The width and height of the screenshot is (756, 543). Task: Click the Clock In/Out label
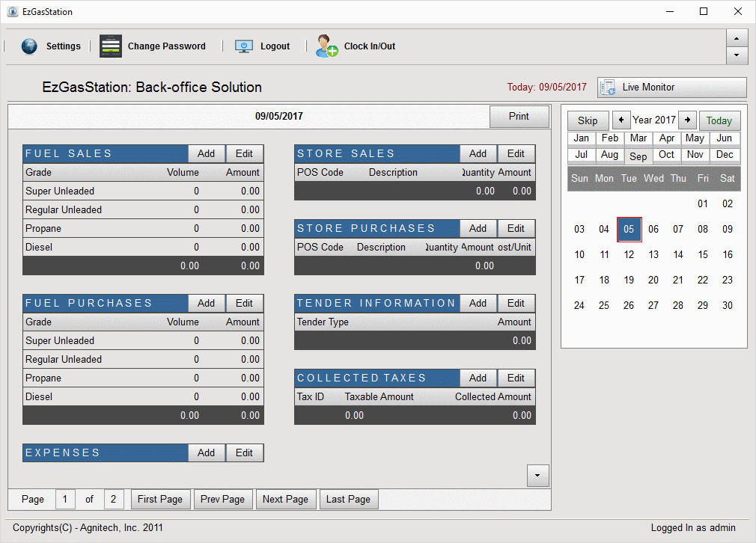click(x=369, y=46)
